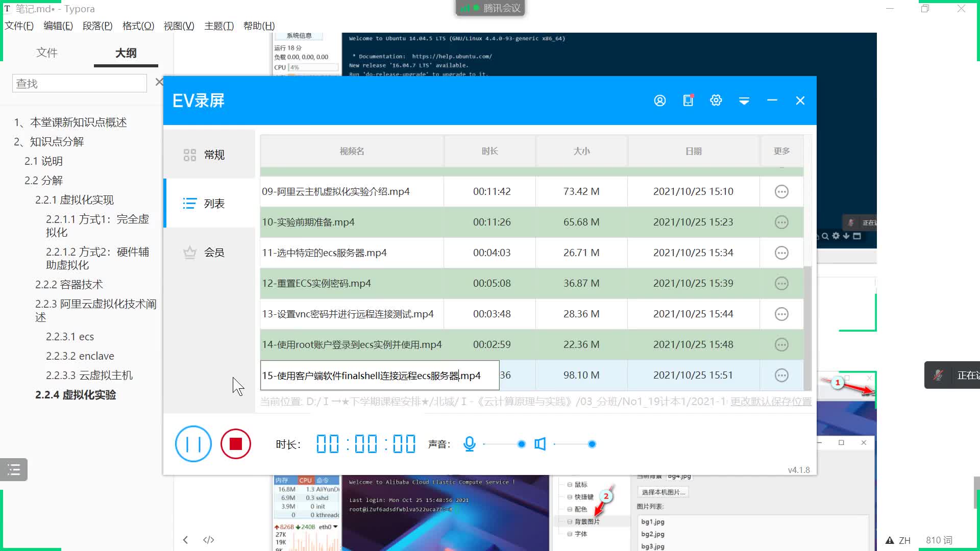Open more options for 12-重置ECS实例密码.mp4
980x551 pixels.
click(x=781, y=283)
